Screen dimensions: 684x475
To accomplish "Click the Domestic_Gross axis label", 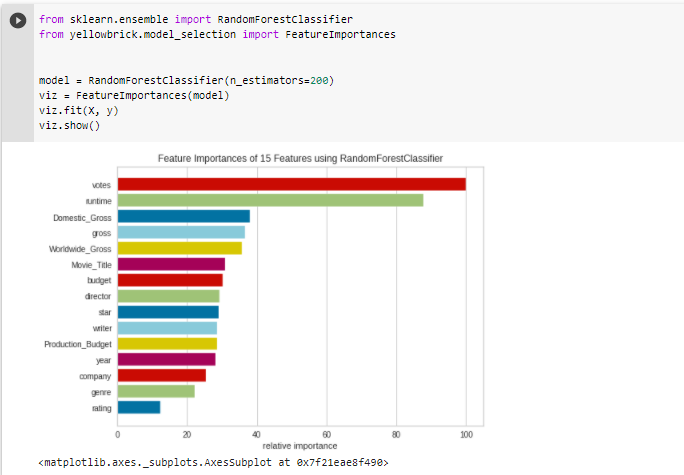I will [x=82, y=218].
